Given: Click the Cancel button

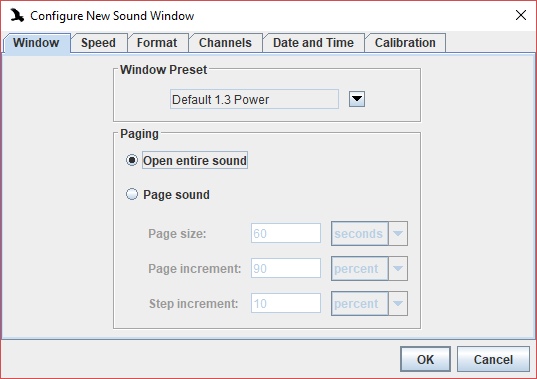Looking at the screenshot, I should (493, 359).
